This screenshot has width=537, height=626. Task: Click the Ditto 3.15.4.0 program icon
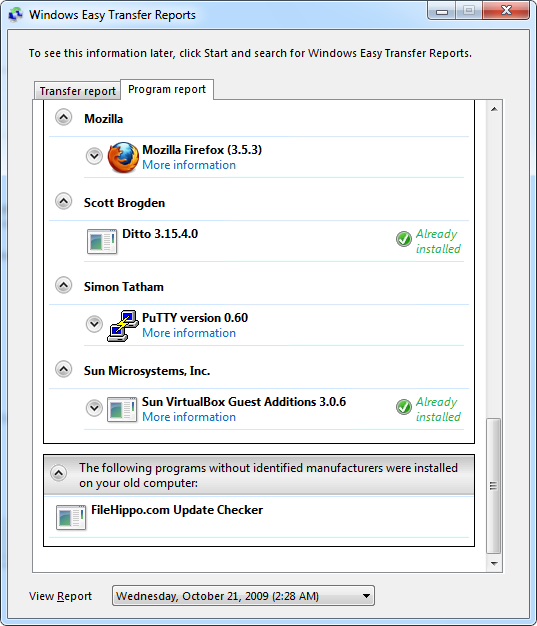(x=102, y=241)
